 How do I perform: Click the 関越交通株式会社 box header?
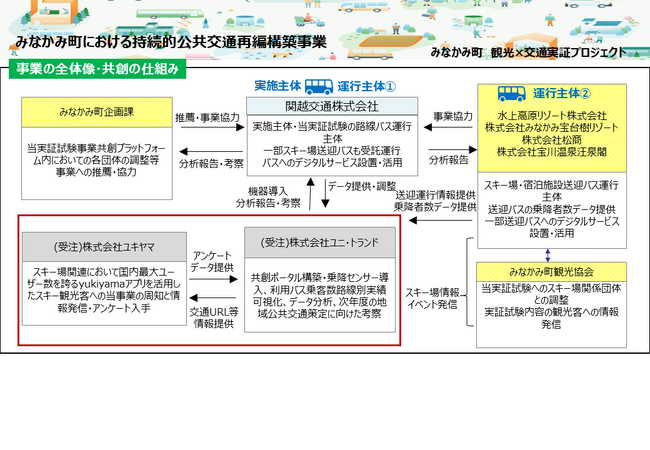[320, 106]
